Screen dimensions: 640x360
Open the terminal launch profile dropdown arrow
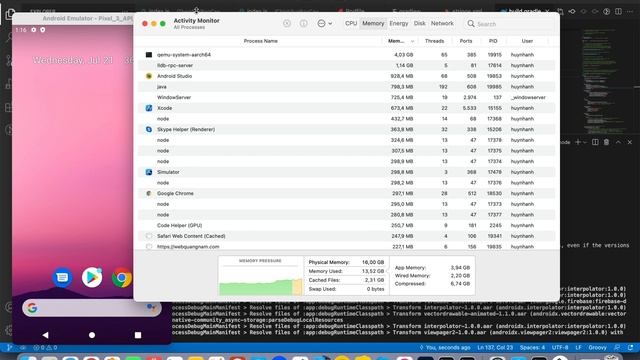[585, 142]
